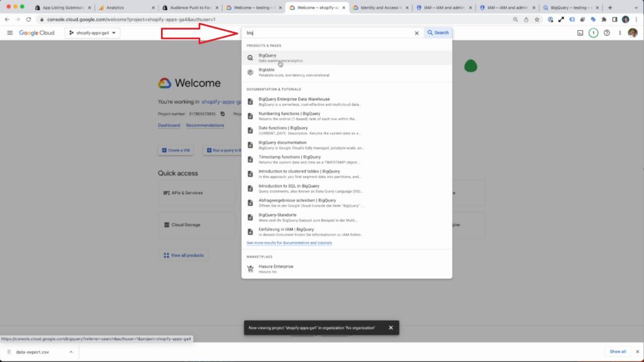644x362 pixels.
Task: Select Bigtable product result
Action: pyautogui.click(x=347, y=72)
